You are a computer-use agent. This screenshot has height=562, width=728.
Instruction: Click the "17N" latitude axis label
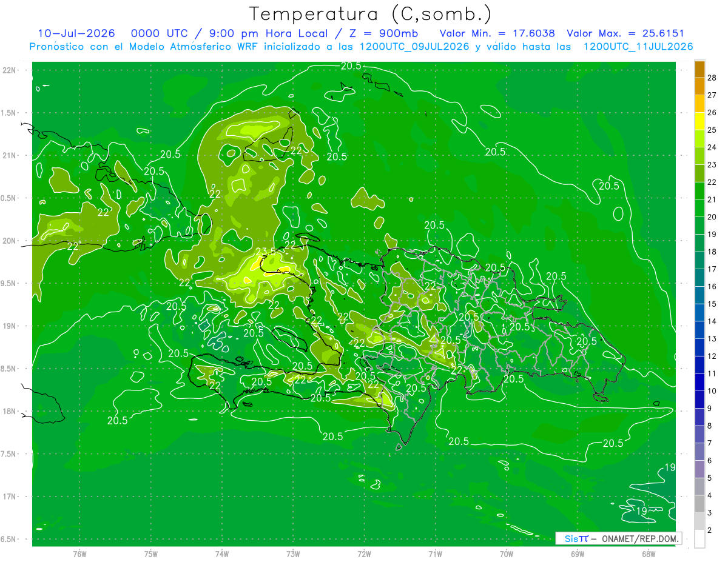pos(9,497)
